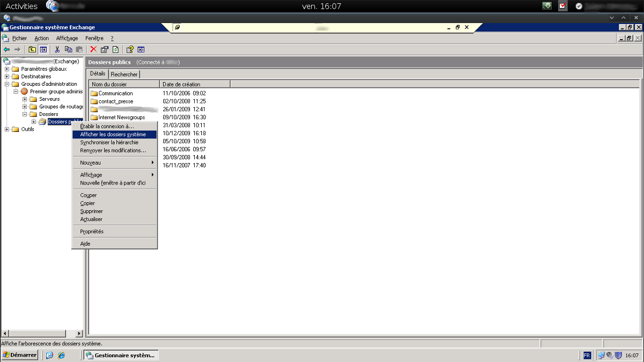Image resolution: width=644 pixels, height=362 pixels.
Task: Sort by 'Nom du dossier' column header
Action: 125,84
